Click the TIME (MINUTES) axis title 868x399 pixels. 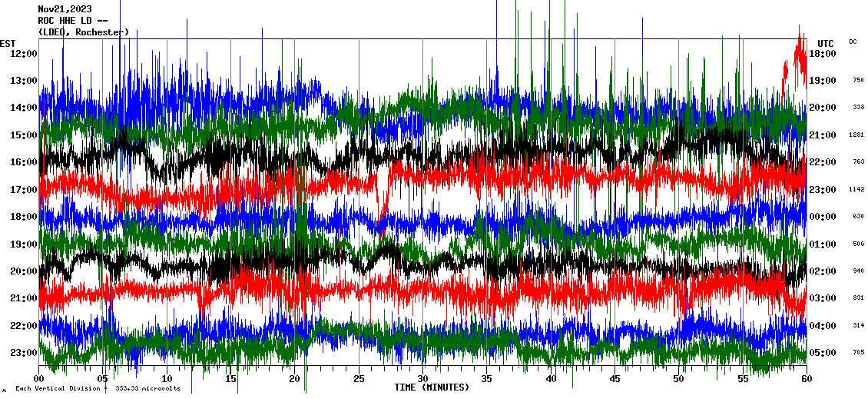(x=432, y=387)
